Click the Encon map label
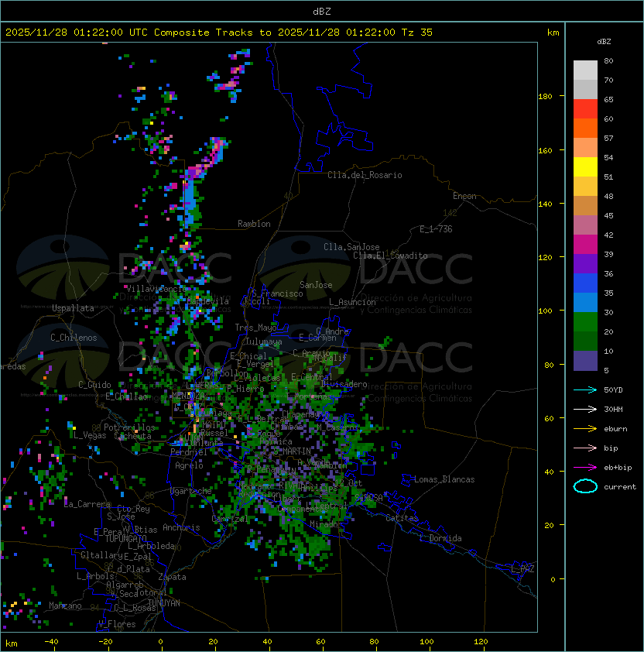Screen dimensions: 644x652 464,196
